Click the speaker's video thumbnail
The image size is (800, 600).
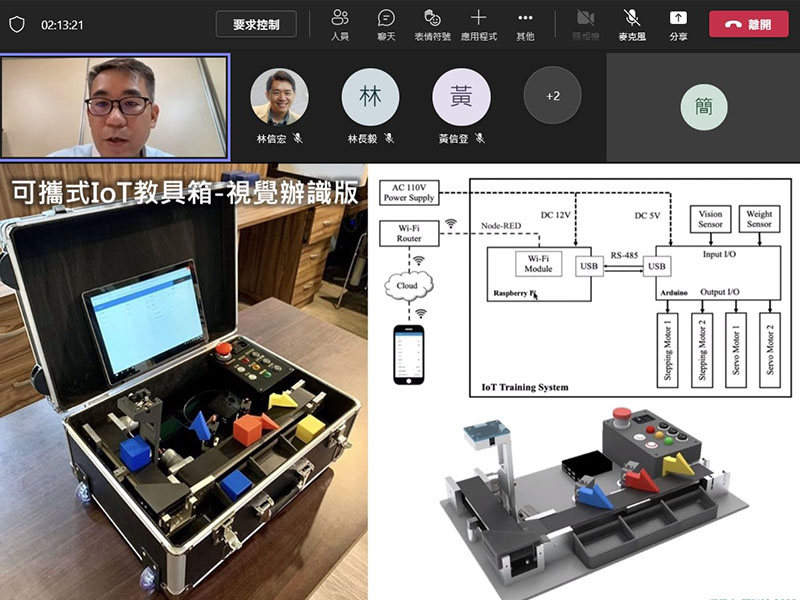click(115, 107)
